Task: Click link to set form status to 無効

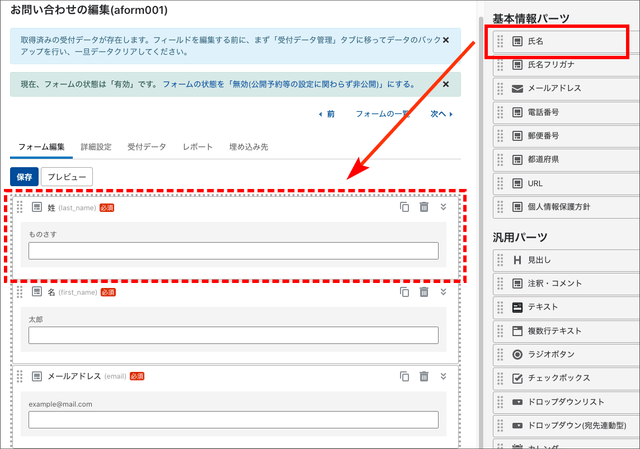Action: click(x=289, y=84)
